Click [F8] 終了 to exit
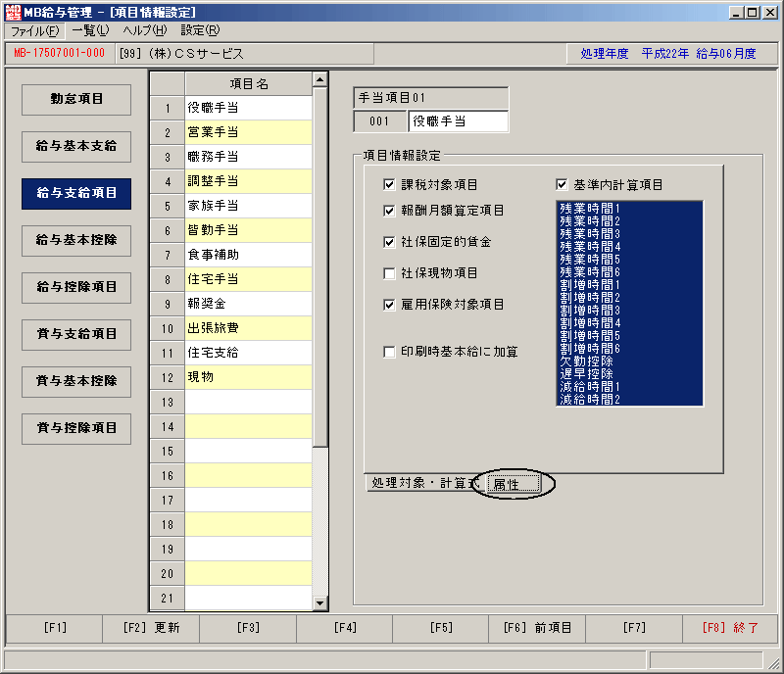This screenshot has height=674, width=784. 730,628
